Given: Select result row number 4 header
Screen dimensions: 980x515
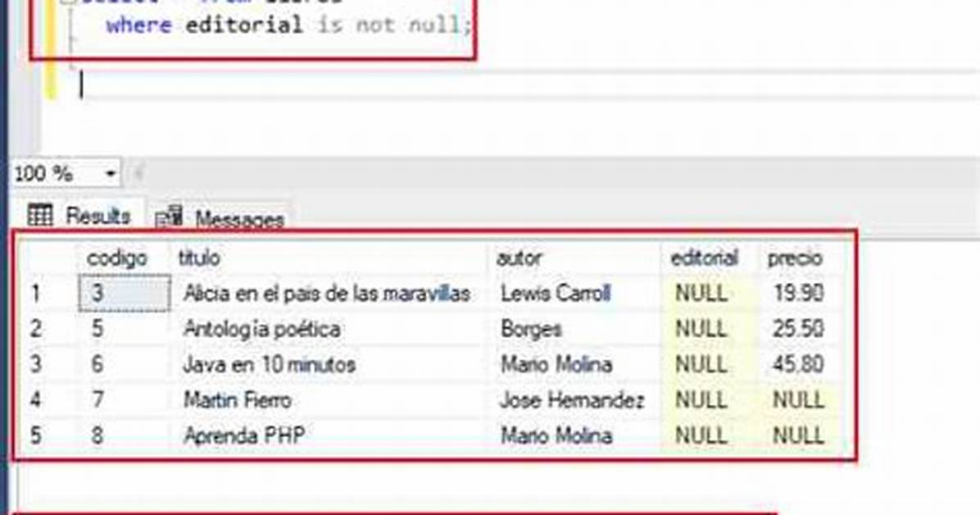Looking at the screenshot, I should (35, 400).
